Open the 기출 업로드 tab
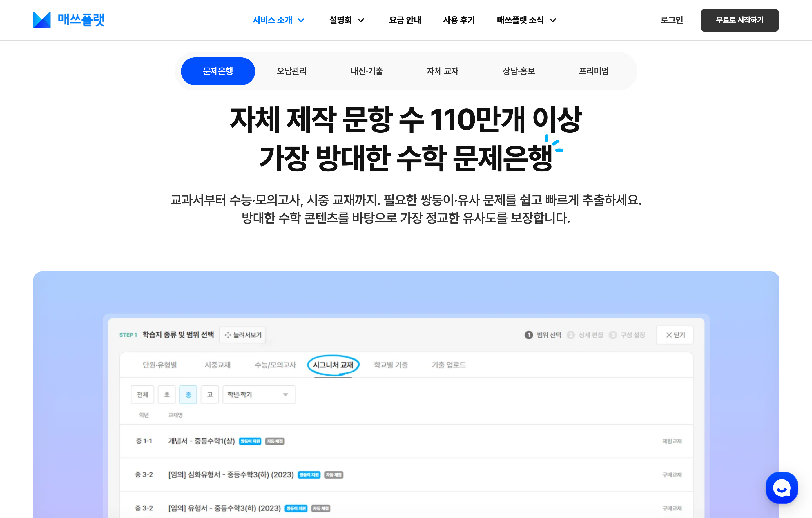 [449, 365]
